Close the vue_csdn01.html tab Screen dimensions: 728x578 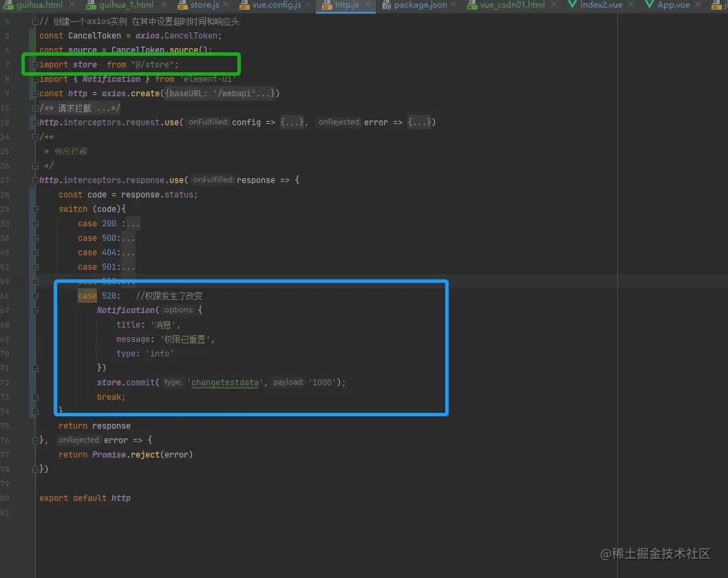[x=553, y=5]
